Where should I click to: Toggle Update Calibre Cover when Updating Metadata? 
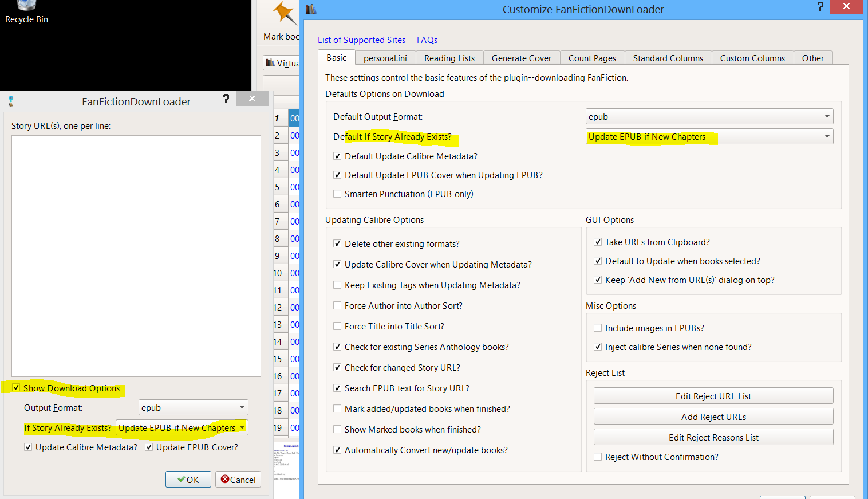tap(337, 264)
